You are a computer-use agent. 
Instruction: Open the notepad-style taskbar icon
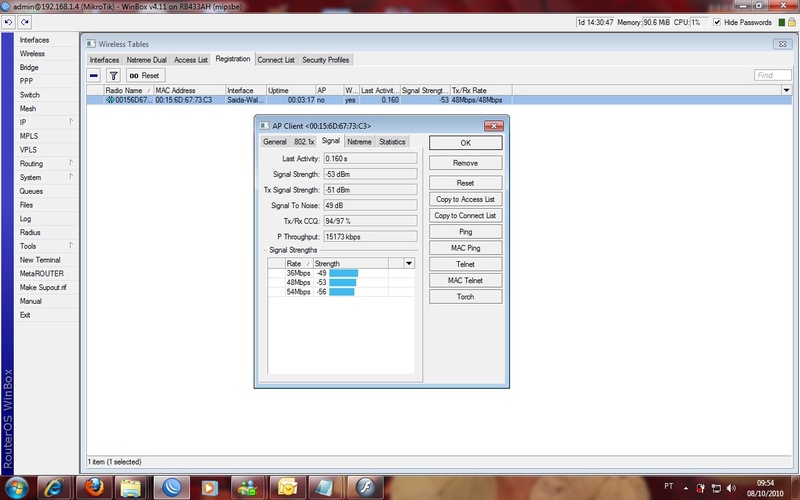pyautogui.click(x=326, y=487)
